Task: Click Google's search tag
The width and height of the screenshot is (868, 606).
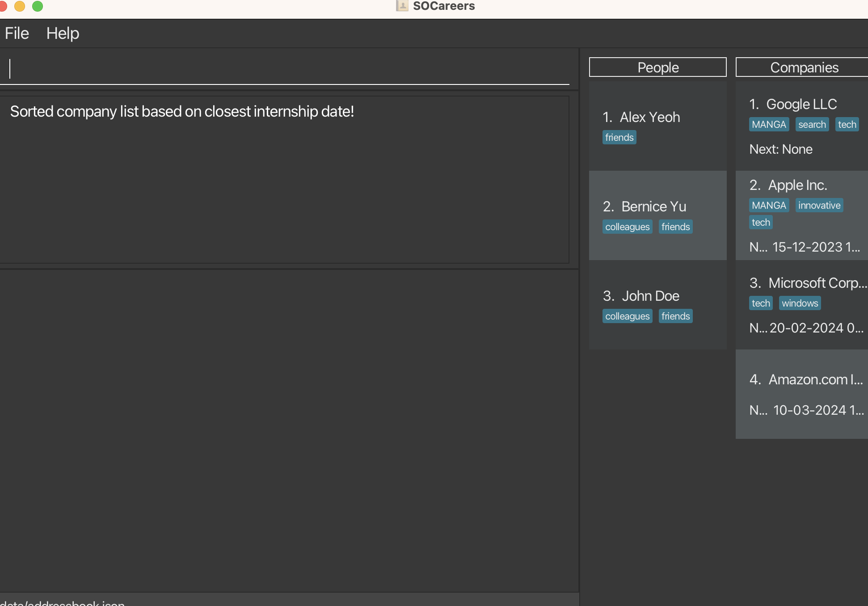Action: point(812,124)
